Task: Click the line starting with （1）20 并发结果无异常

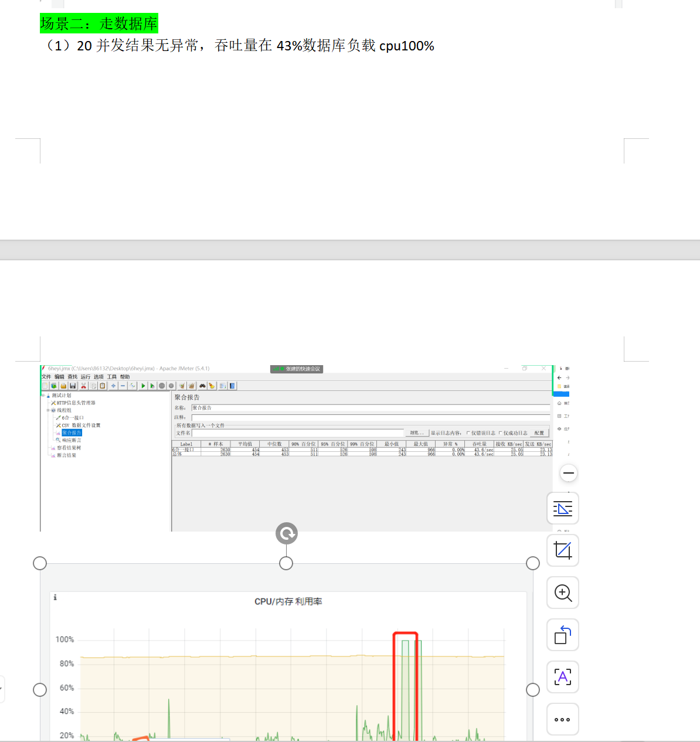Action: [238, 46]
